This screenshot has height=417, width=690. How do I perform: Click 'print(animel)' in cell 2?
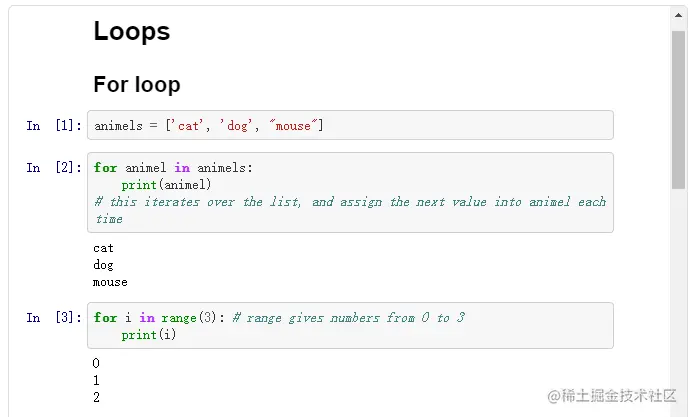(166, 185)
